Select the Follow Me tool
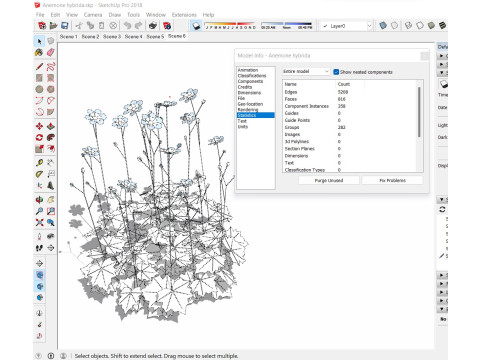 coord(51,137)
